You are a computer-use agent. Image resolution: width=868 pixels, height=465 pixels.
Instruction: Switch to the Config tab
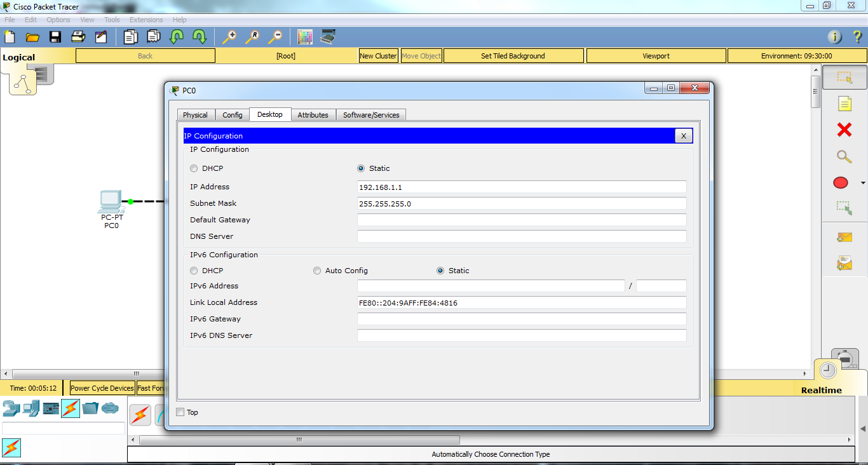point(233,115)
